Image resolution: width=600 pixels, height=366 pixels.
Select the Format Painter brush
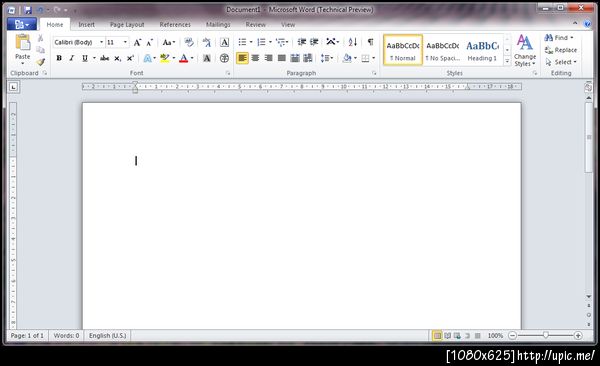coord(41,62)
